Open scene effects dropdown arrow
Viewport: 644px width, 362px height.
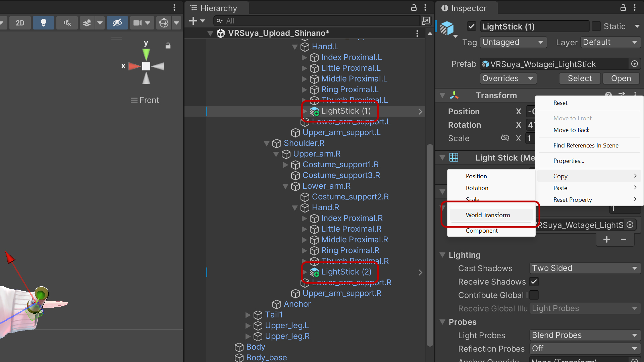coord(100,23)
